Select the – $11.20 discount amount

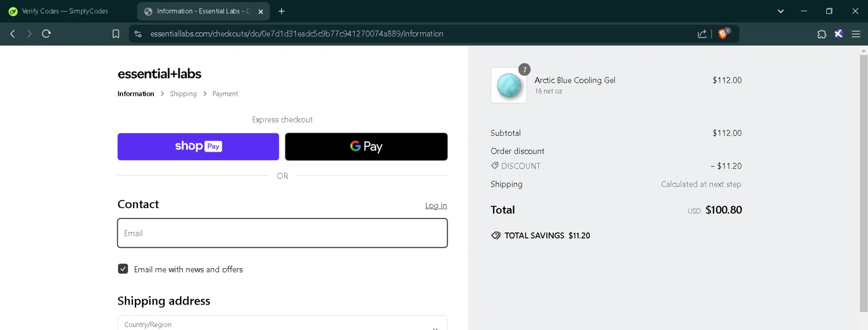point(726,166)
